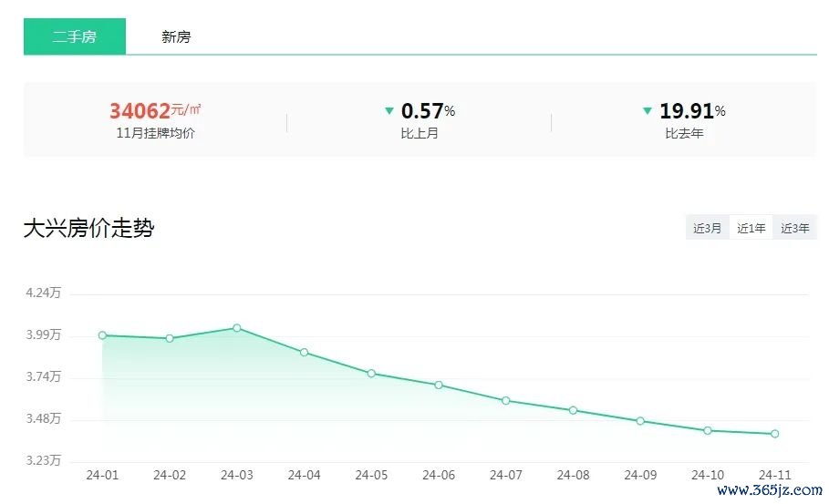The width and height of the screenshot is (829, 504).
Task: Click the 24-03 x-axis label
Action: [x=237, y=475]
